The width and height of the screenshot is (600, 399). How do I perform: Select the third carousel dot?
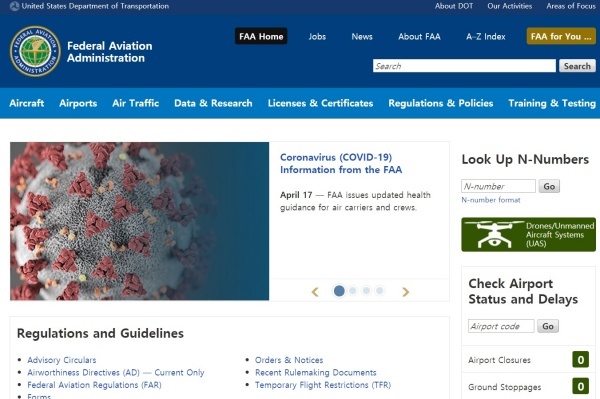366,291
